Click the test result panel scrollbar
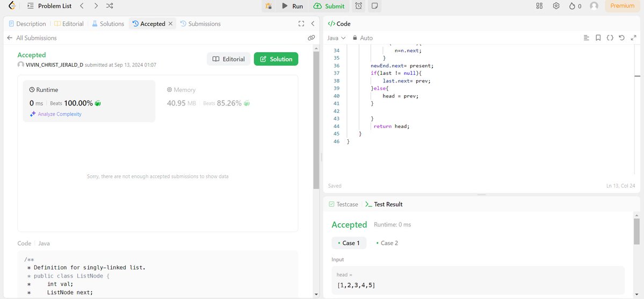The image size is (644, 299). [x=636, y=231]
